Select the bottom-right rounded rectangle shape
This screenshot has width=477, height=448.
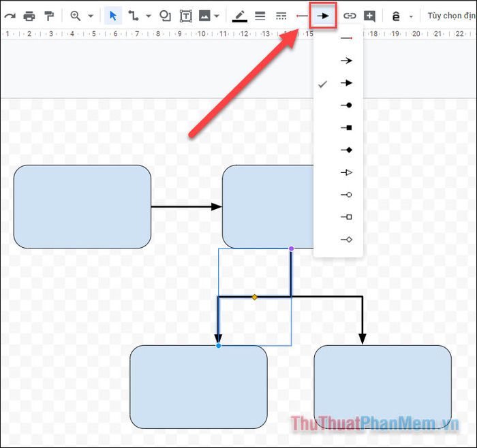coord(383,387)
